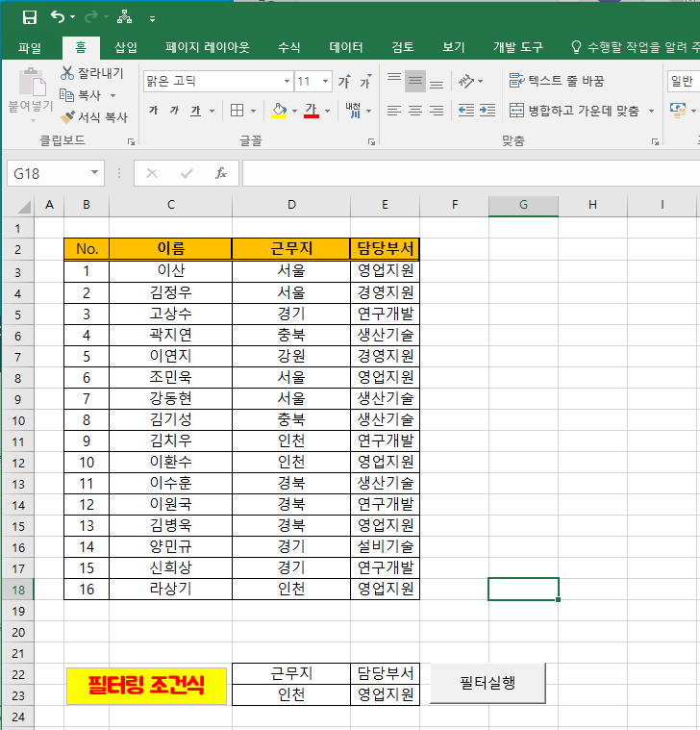The height and width of the screenshot is (730, 700).
Task: Open the File (파일) tab
Action: coord(29,47)
